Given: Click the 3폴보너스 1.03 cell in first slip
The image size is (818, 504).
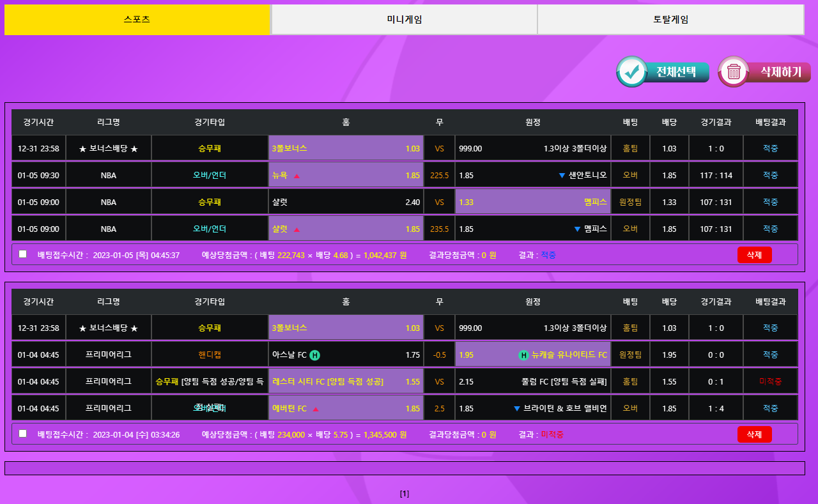Looking at the screenshot, I should coord(346,149).
